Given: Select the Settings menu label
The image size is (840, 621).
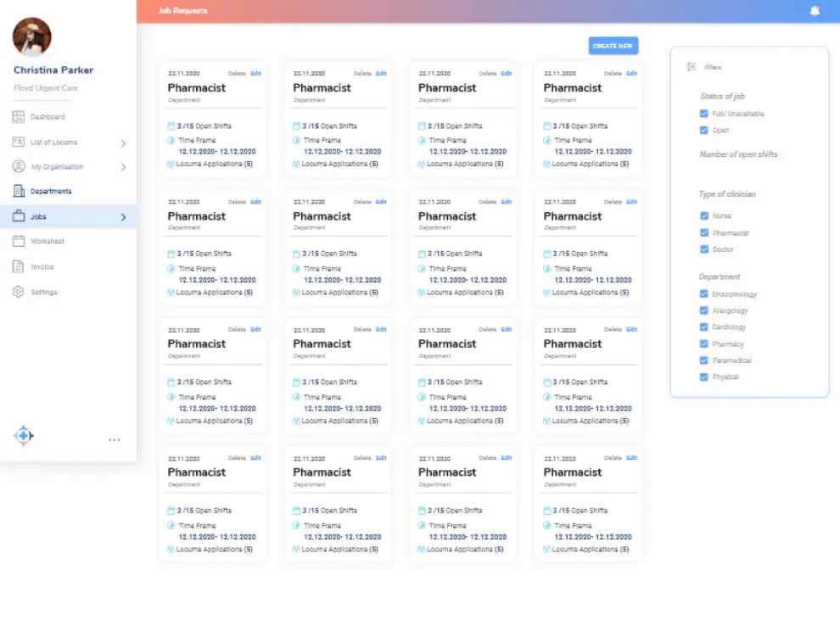Looking at the screenshot, I should click(x=44, y=293).
